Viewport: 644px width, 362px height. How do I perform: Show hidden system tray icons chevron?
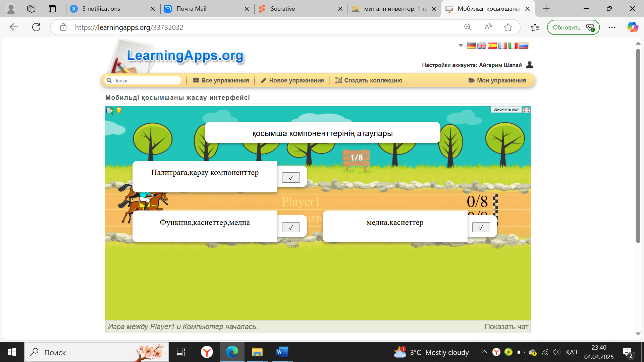pyautogui.click(x=484, y=352)
